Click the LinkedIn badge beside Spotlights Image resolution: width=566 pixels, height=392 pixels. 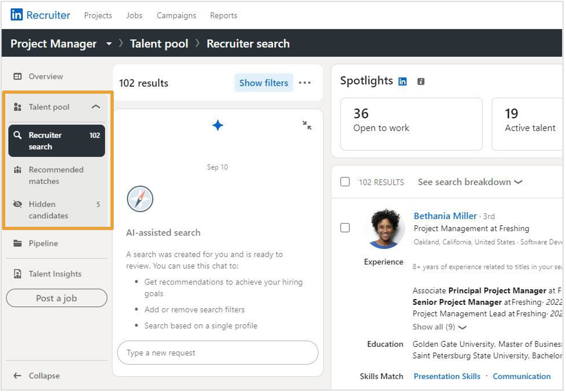(402, 82)
